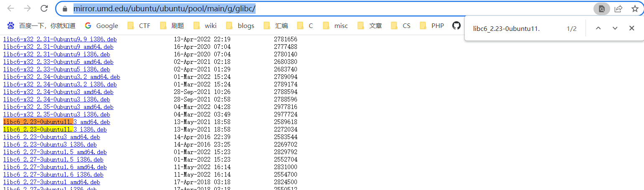Download libc6_2.27-3ubuntu1.5_amd64.deb
This screenshot has width=644, height=190.
pyautogui.click(x=55, y=152)
